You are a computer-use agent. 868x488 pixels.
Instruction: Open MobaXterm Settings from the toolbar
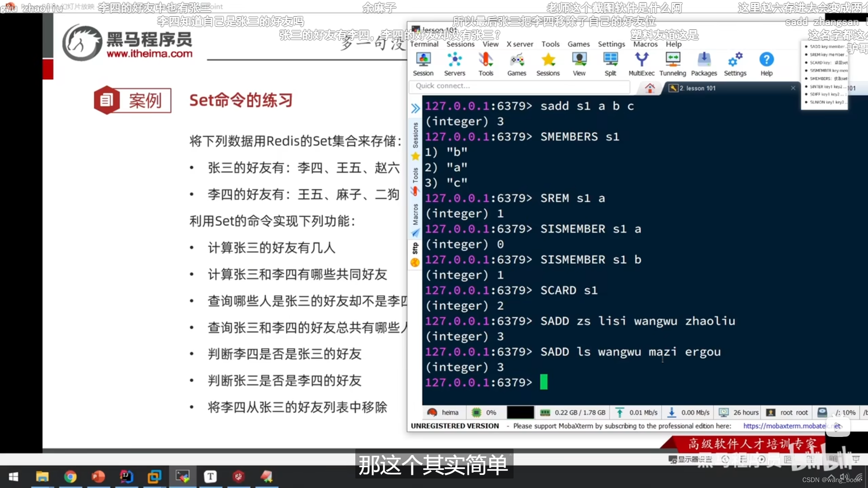pos(735,63)
